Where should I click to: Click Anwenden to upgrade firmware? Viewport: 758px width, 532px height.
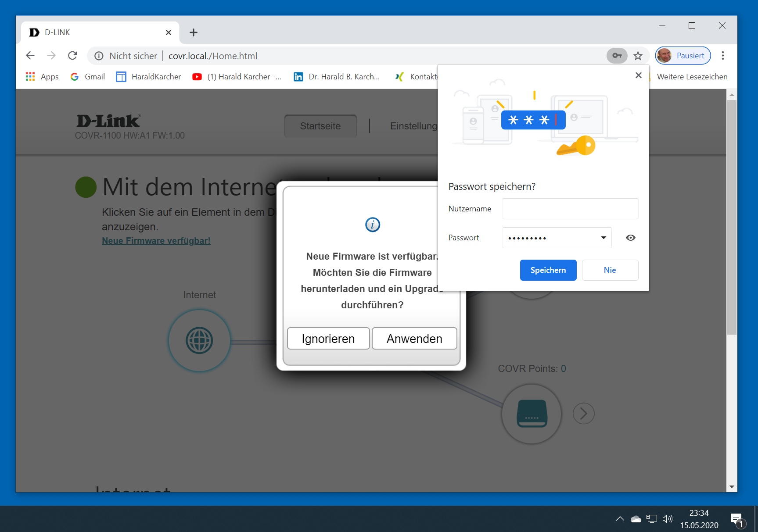tap(414, 339)
